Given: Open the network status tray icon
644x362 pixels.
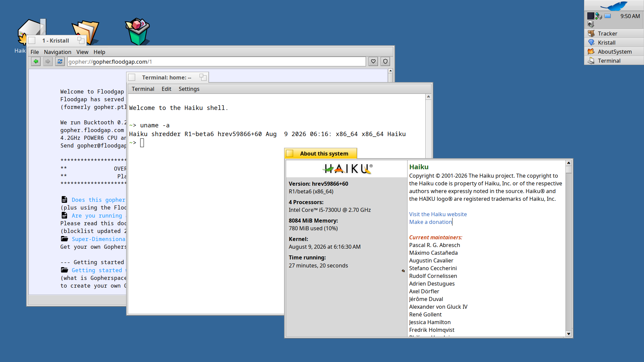Looking at the screenshot, I should click(599, 16).
